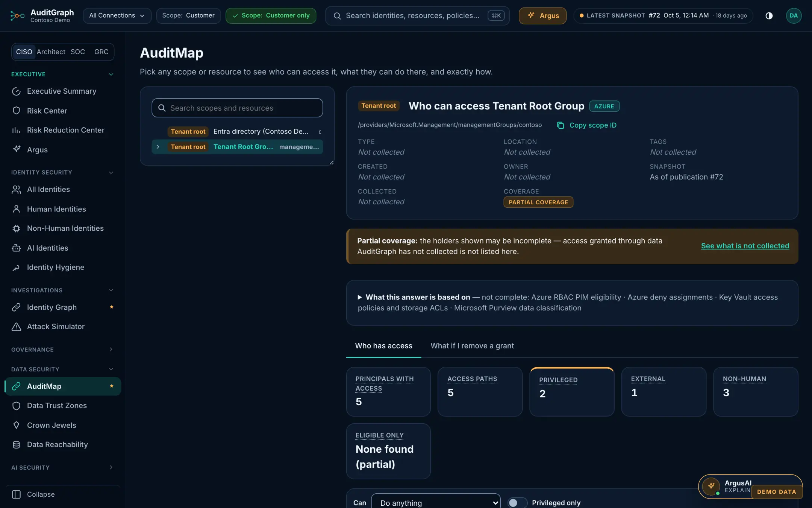Open Data Trust Zones shield icon
The image size is (812, 508).
click(x=16, y=406)
